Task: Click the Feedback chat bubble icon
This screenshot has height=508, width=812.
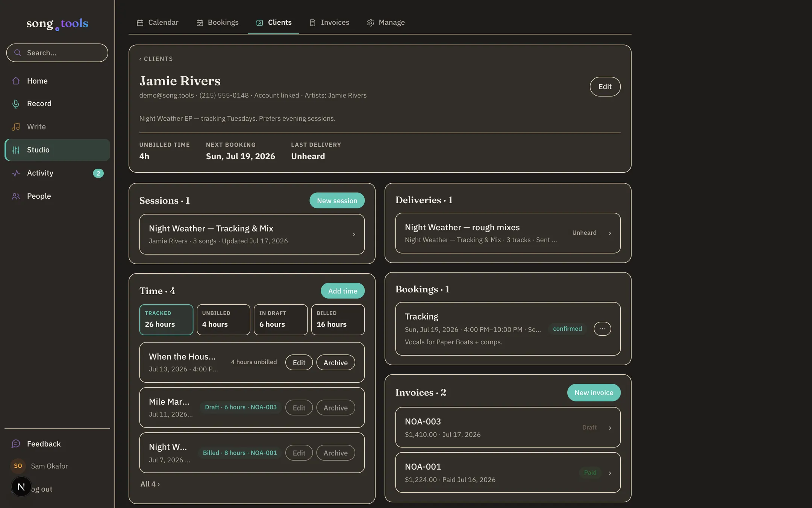Action: click(x=16, y=444)
